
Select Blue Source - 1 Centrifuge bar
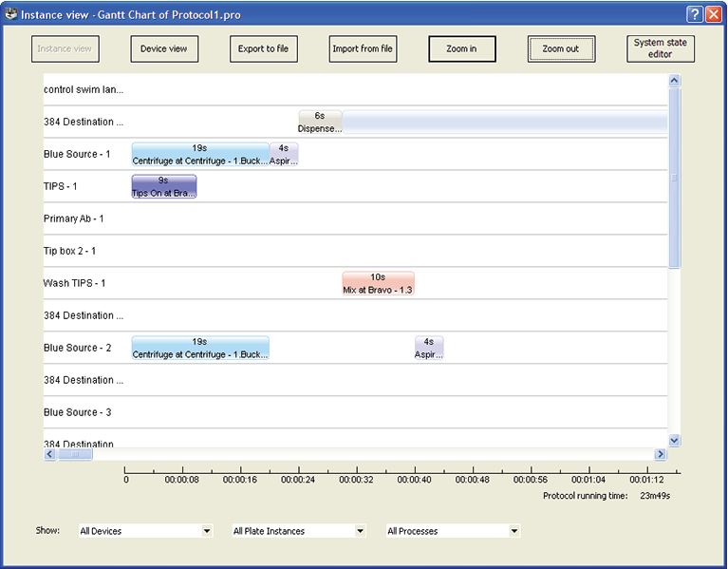point(199,154)
